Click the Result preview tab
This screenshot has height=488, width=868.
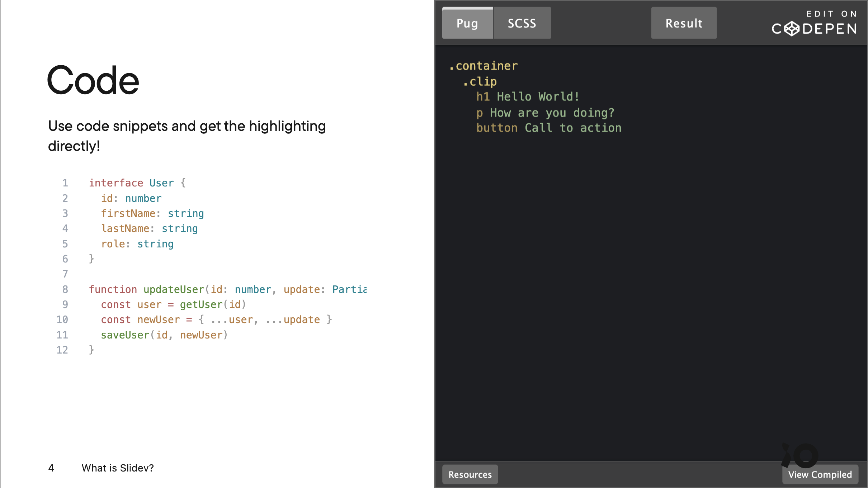684,23
